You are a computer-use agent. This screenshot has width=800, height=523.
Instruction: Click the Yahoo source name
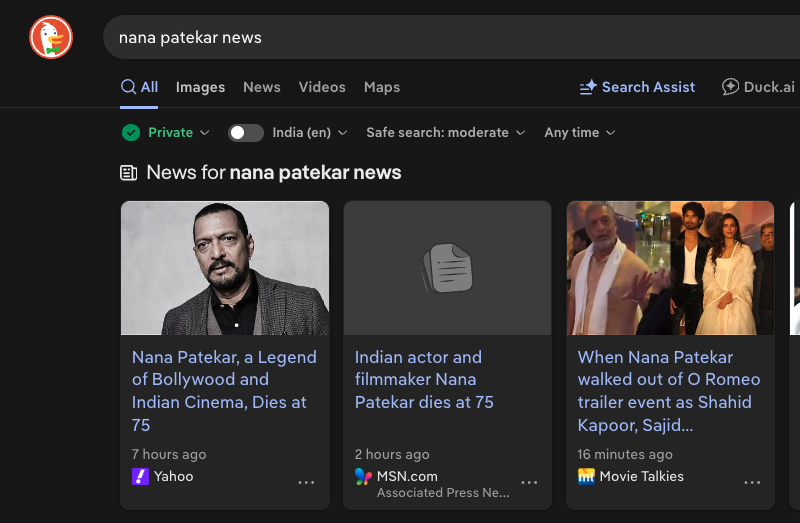pyautogui.click(x=173, y=476)
